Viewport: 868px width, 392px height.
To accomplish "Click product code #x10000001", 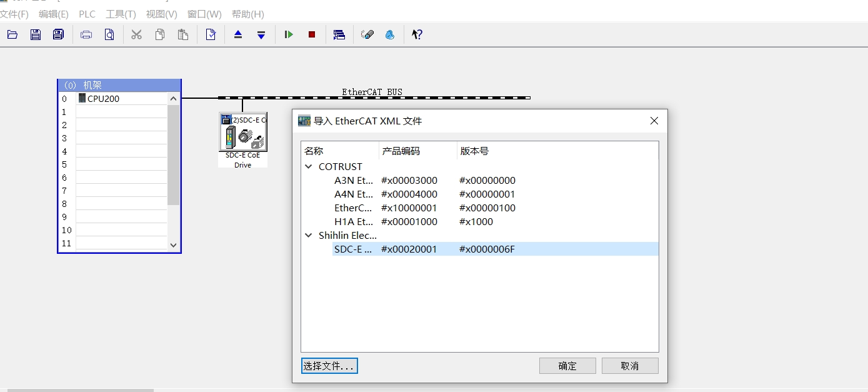I will pos(409,208).
